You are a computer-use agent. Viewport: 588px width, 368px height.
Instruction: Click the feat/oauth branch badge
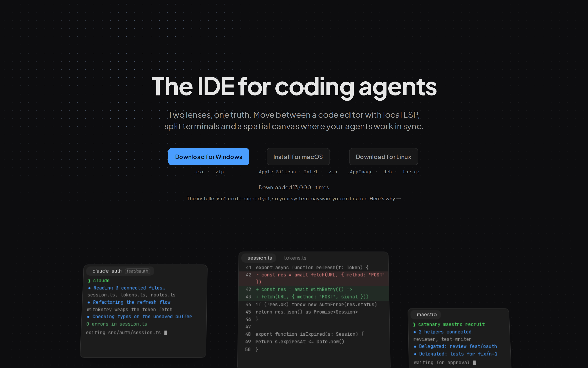[138, 271]
